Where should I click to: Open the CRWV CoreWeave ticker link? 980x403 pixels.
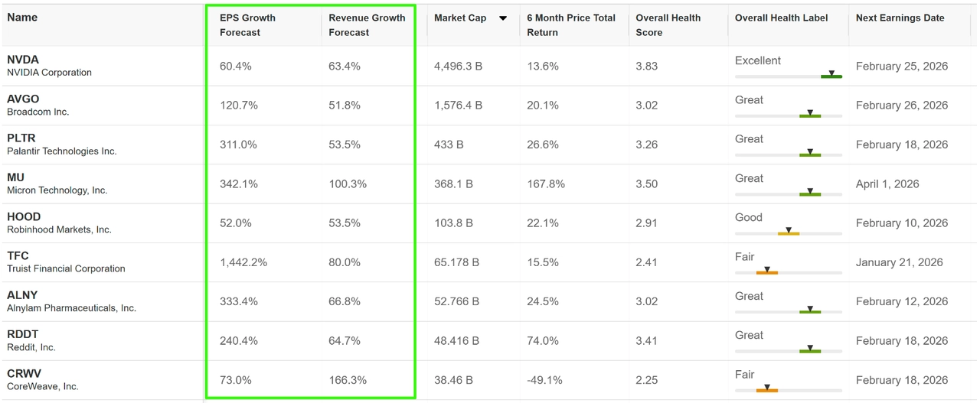[24, 374]
